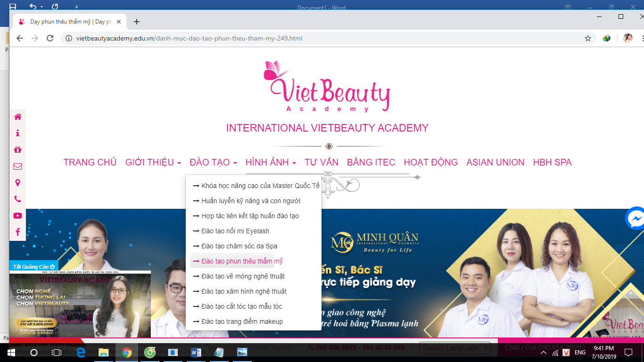Open Word from the Windows taskbar
644x362 pixels.
click(196, 352)
